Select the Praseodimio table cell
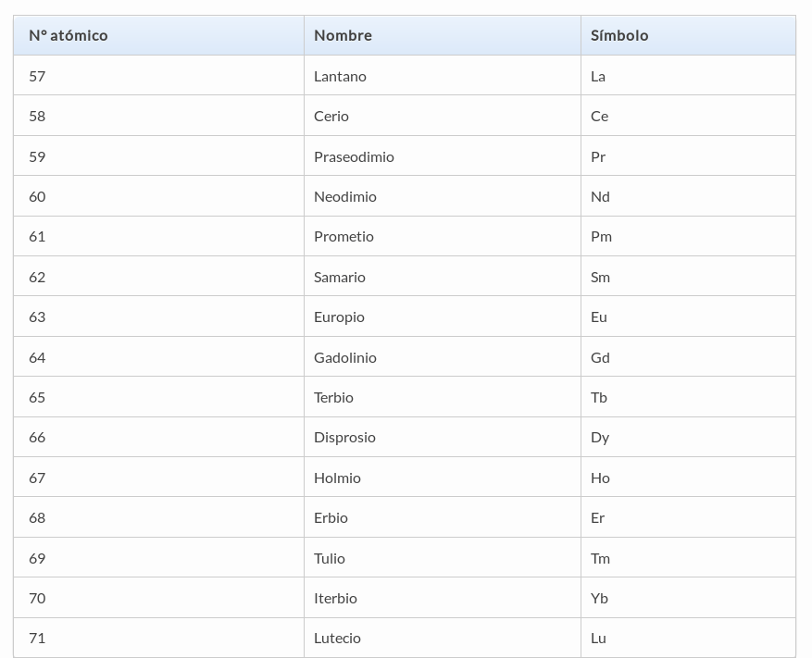 tap(443, 155)
